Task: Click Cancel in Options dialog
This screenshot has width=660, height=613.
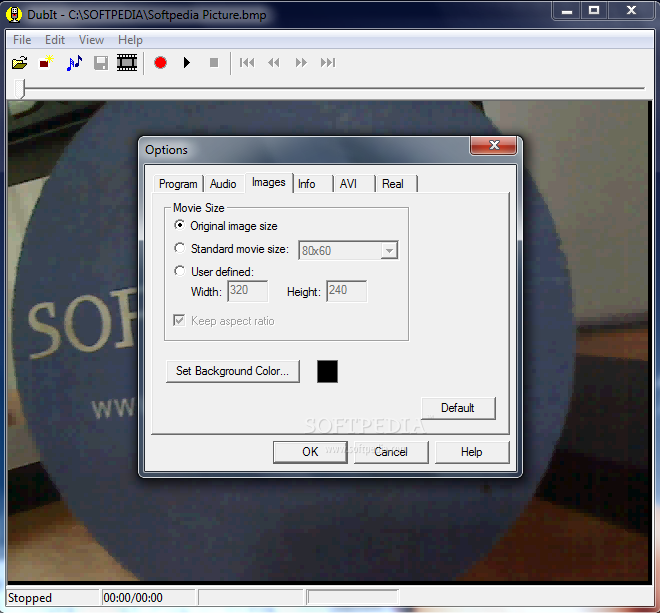Action: pyautogui.click(x=391, y=452)
